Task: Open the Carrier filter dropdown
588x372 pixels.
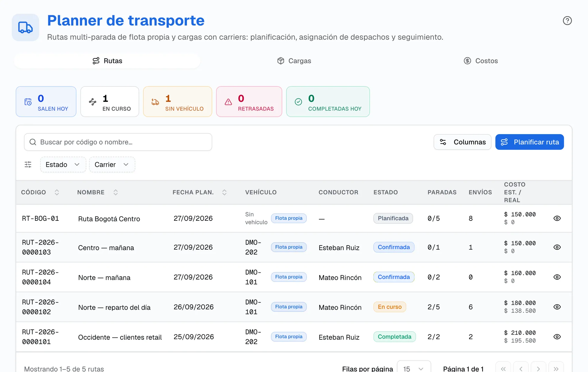Action: click(112, 164)
